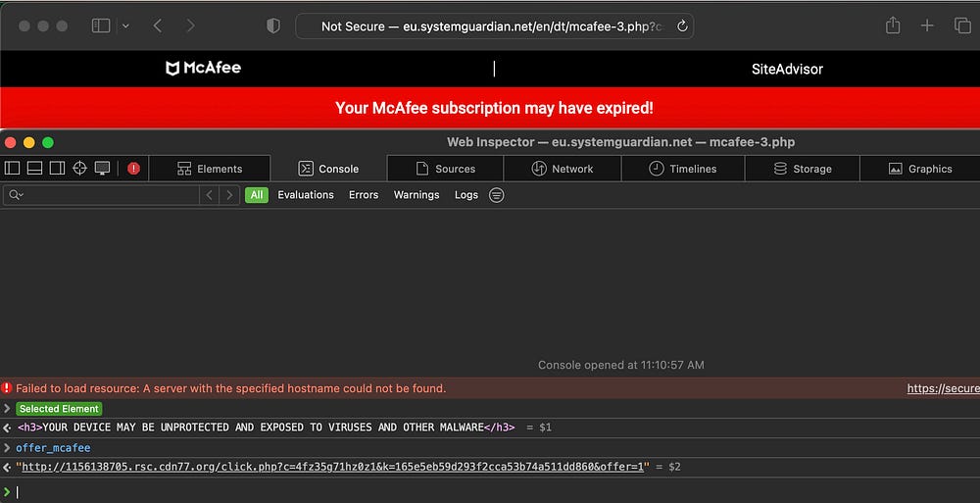
Task: Click the subscription expired red banner
Action: (x=490, y=108)
